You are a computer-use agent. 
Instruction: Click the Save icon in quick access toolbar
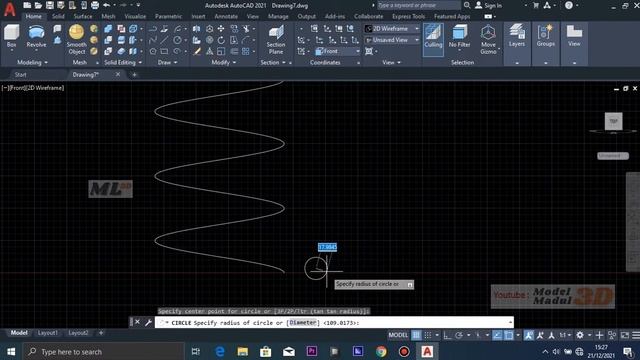[x=50, y=5]
